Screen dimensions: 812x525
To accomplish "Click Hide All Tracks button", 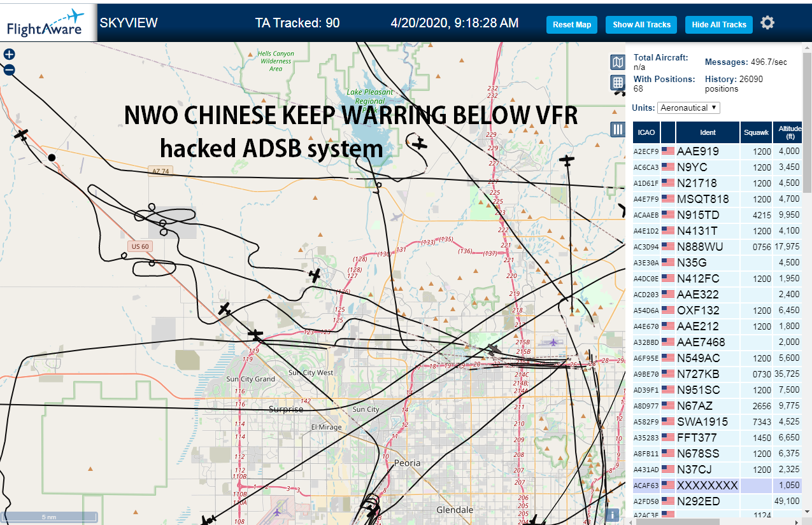I will (719, 25).
